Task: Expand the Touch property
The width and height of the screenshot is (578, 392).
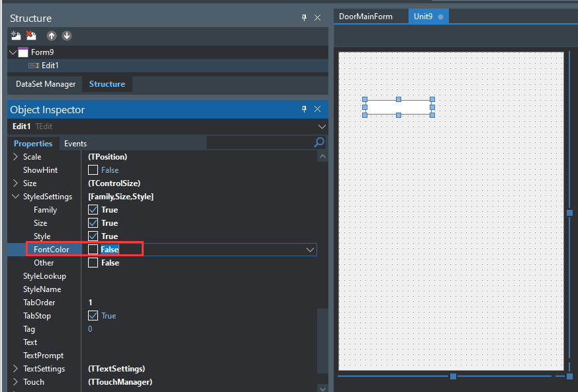Action: click(x=15, y=382)
